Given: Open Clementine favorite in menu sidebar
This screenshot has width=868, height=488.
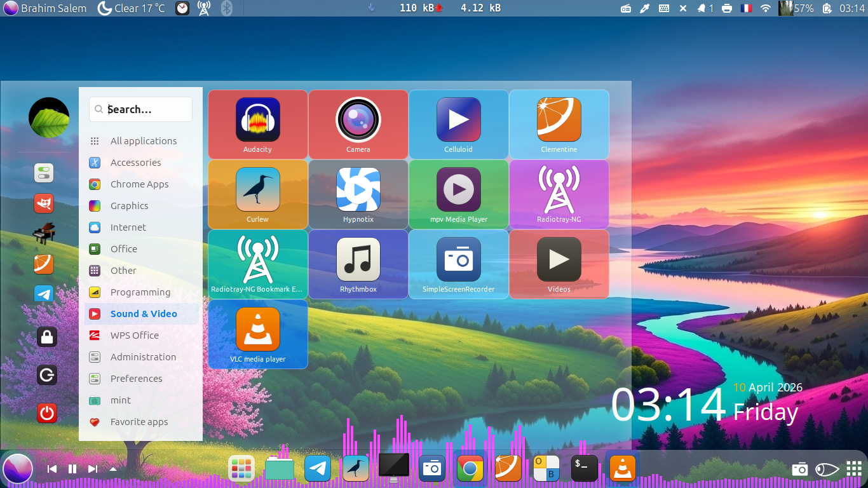Looking at the screenshot, I should pos(44,264).
